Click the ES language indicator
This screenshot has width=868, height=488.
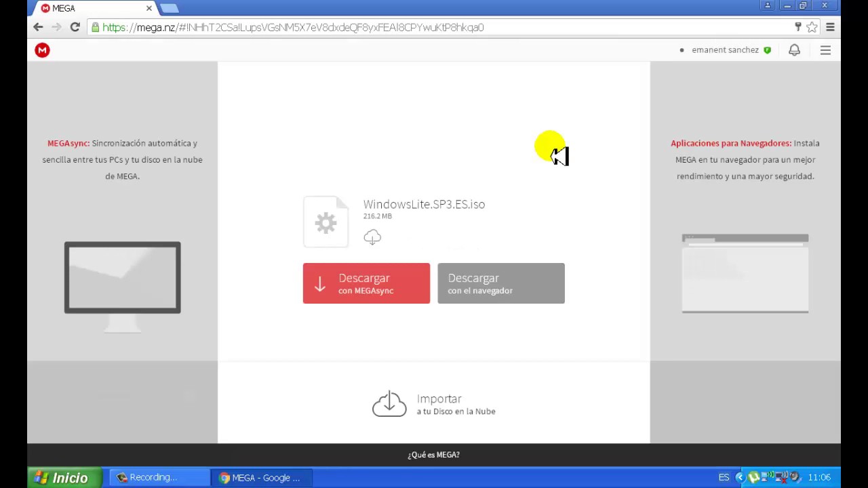tap(724, 478)
